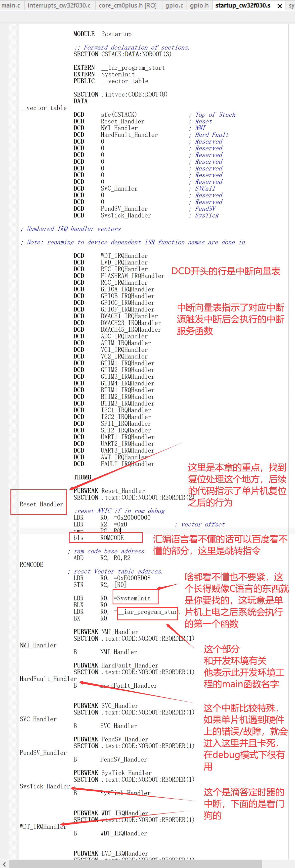This screenshot has width=295, height=868.
Task: Click the __vector_table label
Action: click(43, 108)
